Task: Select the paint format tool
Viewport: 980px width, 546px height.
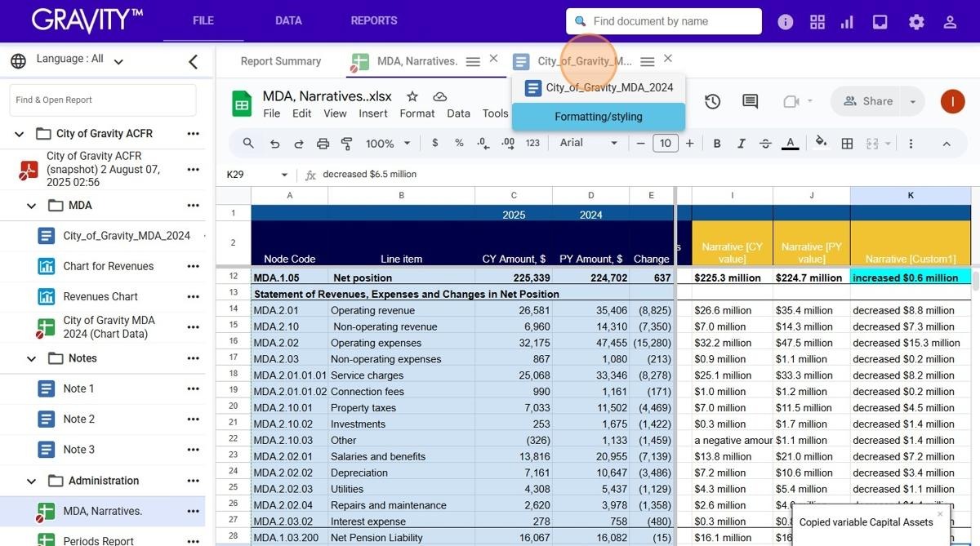Action: pyautogui.click(x=346, y=144)
